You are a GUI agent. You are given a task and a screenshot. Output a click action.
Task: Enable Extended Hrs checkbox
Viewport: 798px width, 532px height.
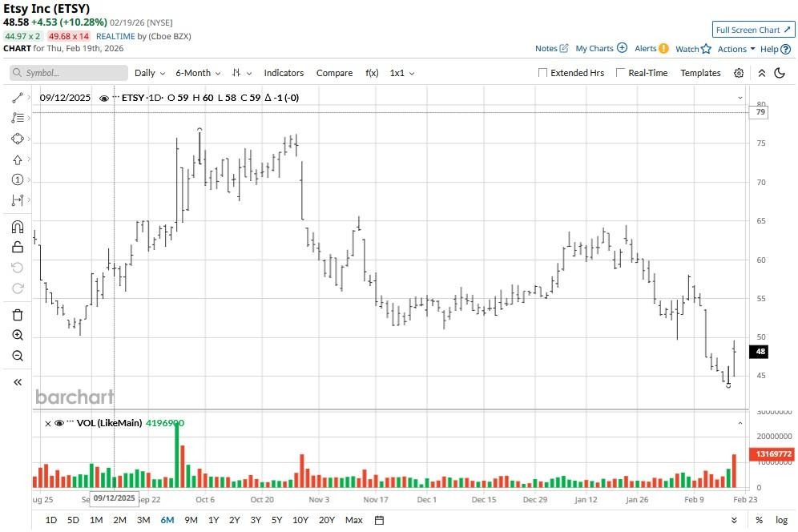click(542, 73)
